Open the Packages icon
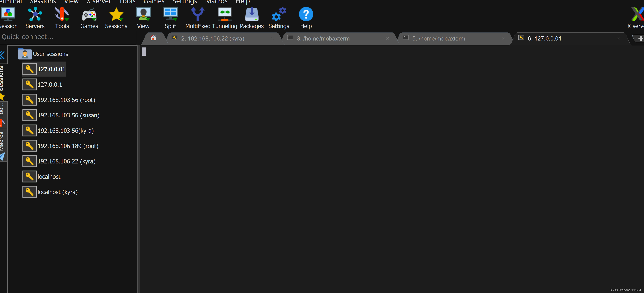The width and height of the screenshot is (644, 293). pyautogui.click(x=252, y=14)
